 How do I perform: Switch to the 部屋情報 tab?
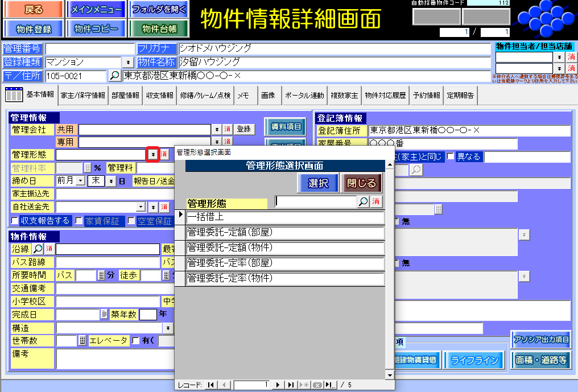coord(125,96)
